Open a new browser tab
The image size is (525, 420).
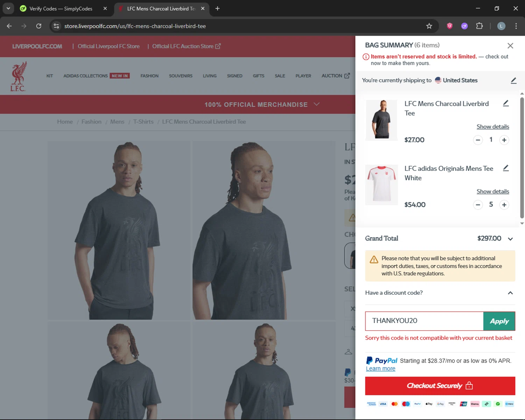point(217,8)
